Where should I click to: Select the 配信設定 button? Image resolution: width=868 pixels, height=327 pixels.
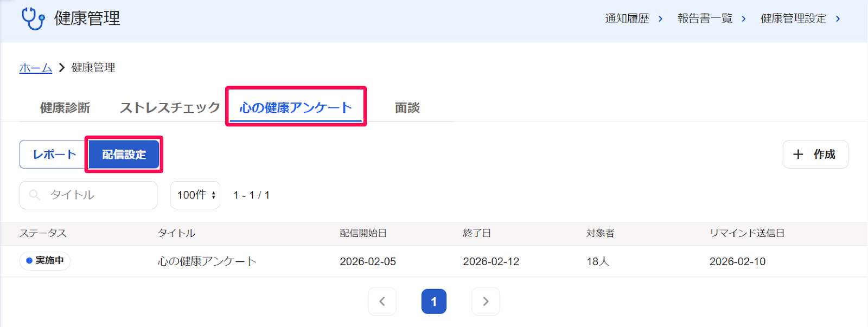(124, 155)
